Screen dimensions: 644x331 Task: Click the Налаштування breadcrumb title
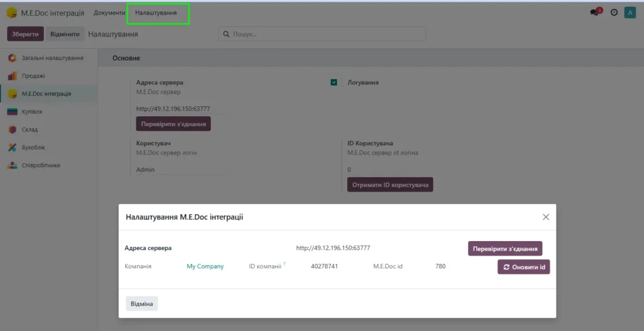113,34
